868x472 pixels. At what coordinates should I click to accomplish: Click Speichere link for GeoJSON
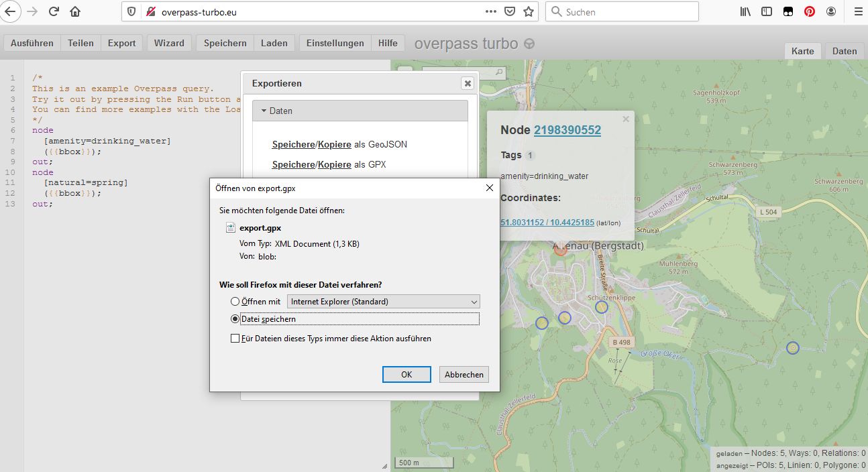[293, 144]
